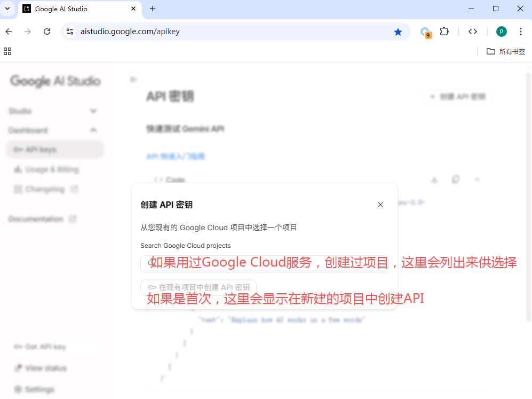The width and height of the screenshot is (532, 399).
Task: Minimize the Chrome window
Action: (x=471, y=9)
